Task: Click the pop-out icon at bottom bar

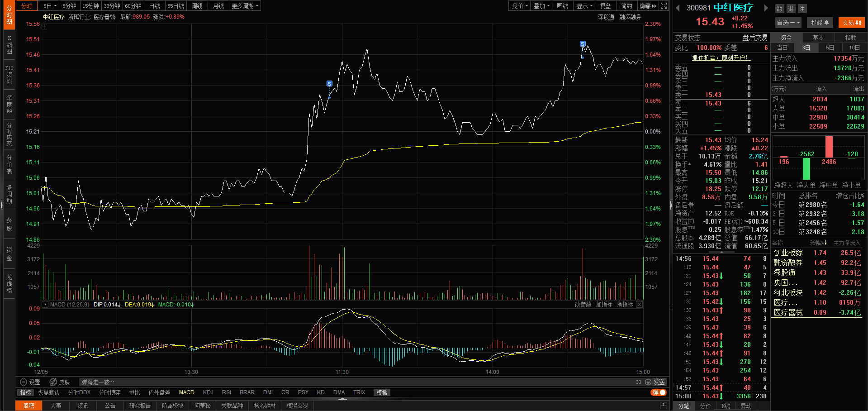Action: 664,406
